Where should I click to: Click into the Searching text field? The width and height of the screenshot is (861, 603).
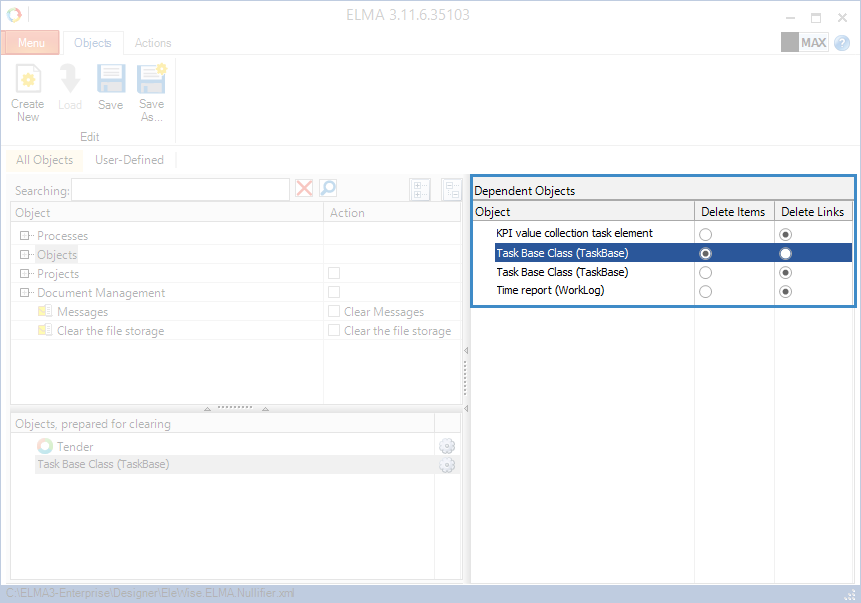tap(180, 190)
